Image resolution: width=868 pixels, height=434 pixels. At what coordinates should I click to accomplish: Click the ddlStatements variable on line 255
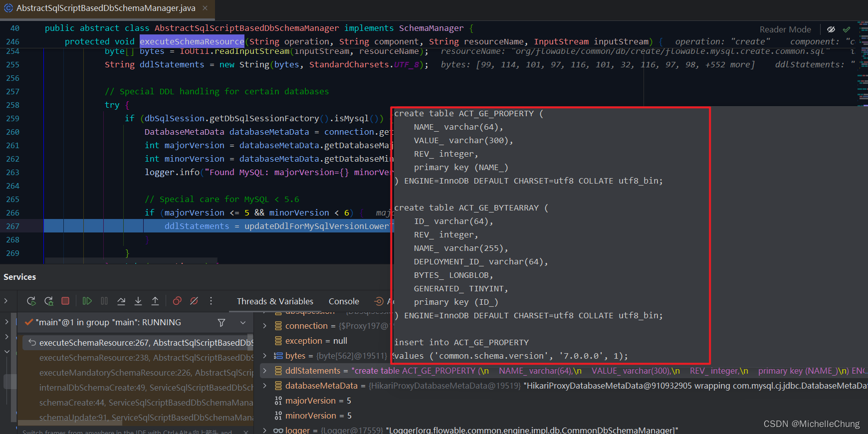coord(172,64)
